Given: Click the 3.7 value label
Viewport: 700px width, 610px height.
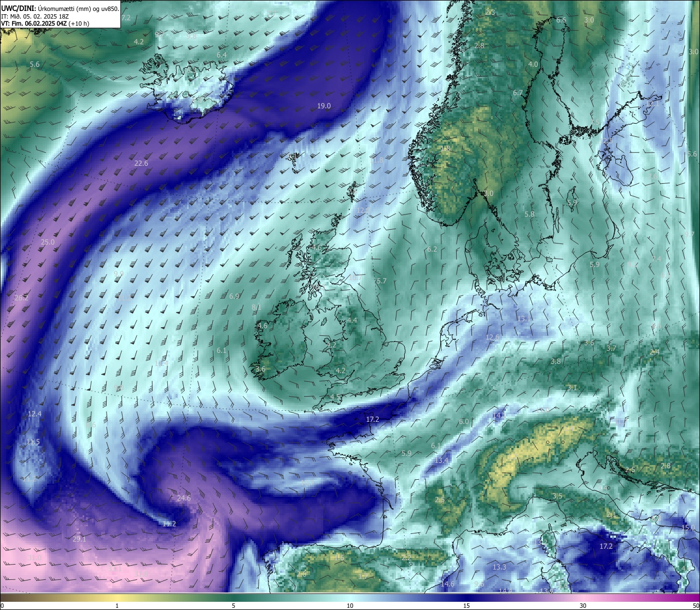Looking at the screenshot, I should pyautogui.click(x=611, y=348).
